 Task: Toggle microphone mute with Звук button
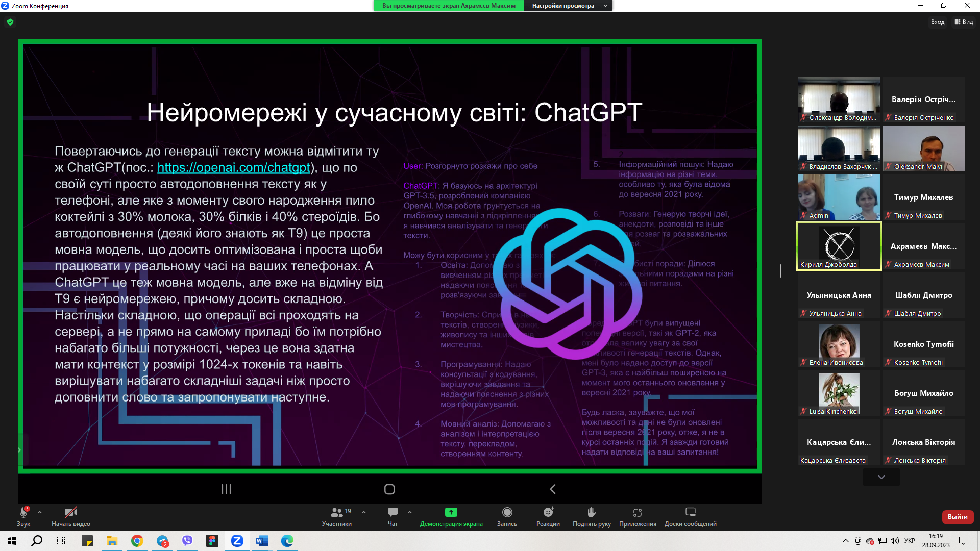click(23, 512)
